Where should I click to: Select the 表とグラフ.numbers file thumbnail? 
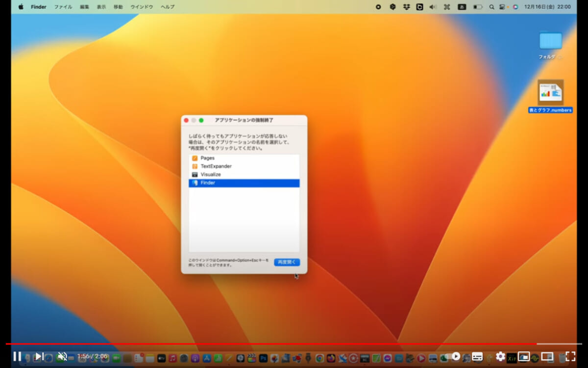[x=550, y=92]
